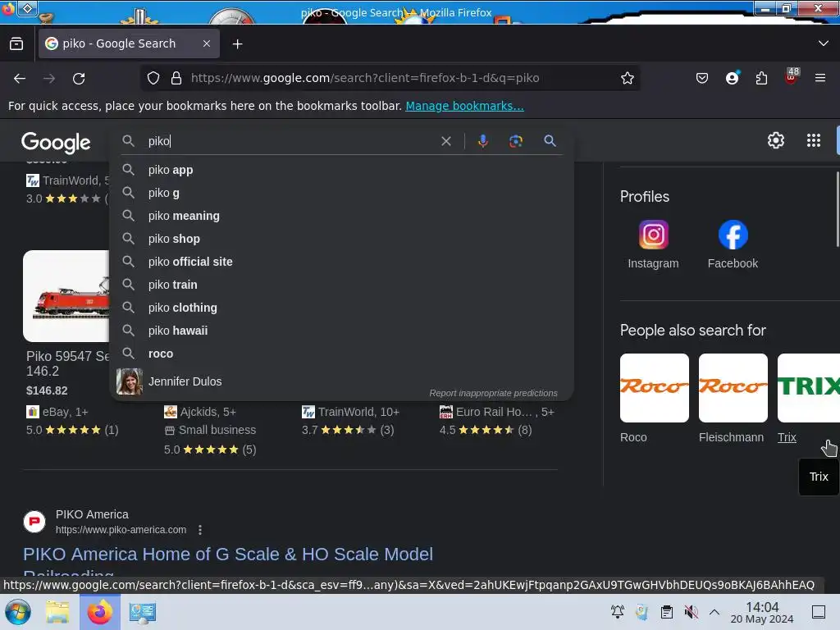This screenshot has width=840, height=630.
Task: Toggle the muted volume tray icon
Action: tap(691, 612)
